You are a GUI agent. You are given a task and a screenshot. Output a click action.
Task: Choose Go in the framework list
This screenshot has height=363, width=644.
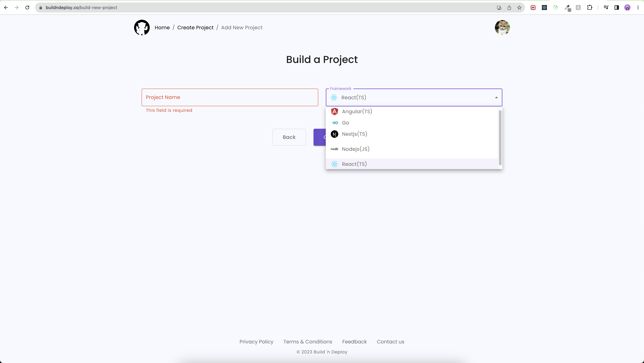pos(345,123)
